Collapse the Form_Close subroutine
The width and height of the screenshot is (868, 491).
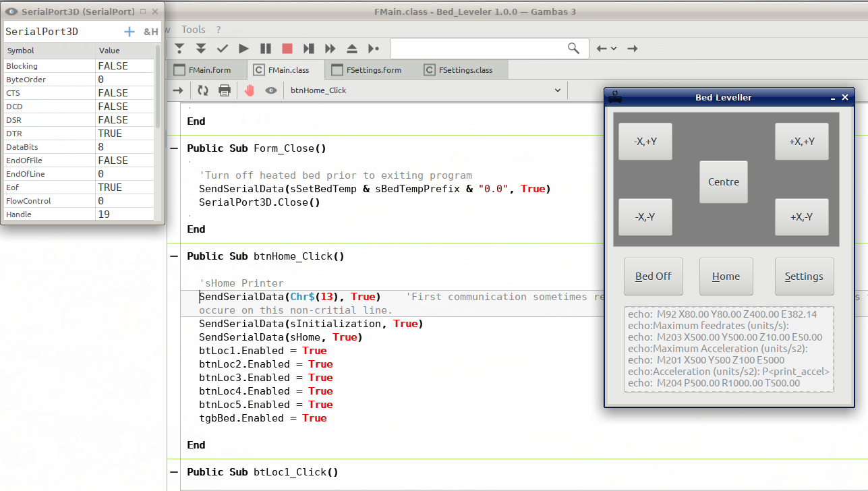tap(174, 148)
